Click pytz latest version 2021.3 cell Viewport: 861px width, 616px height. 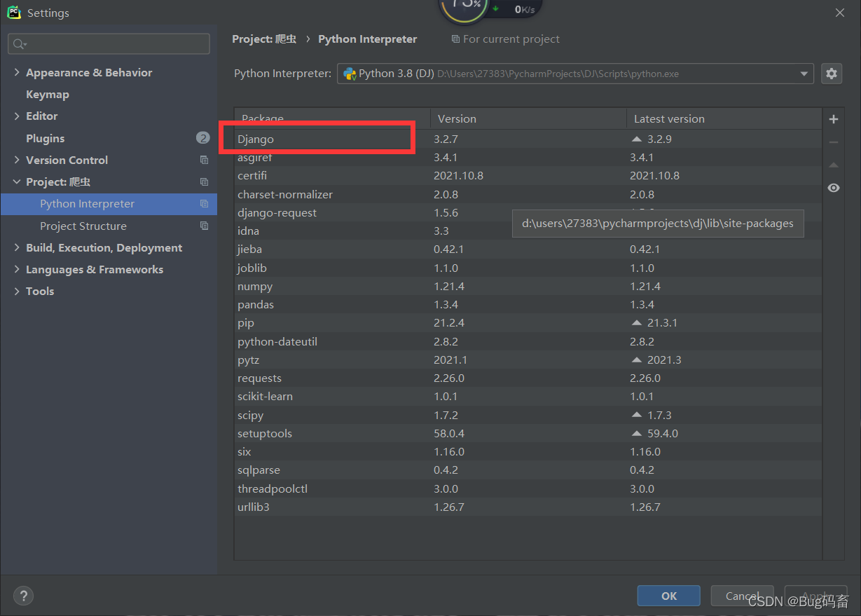click(x=724, y=360)
